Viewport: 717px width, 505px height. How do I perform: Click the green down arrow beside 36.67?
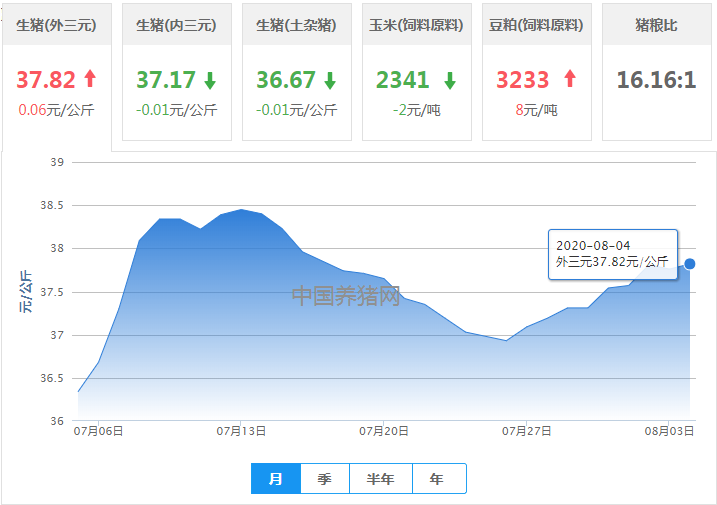coord(330,80)
